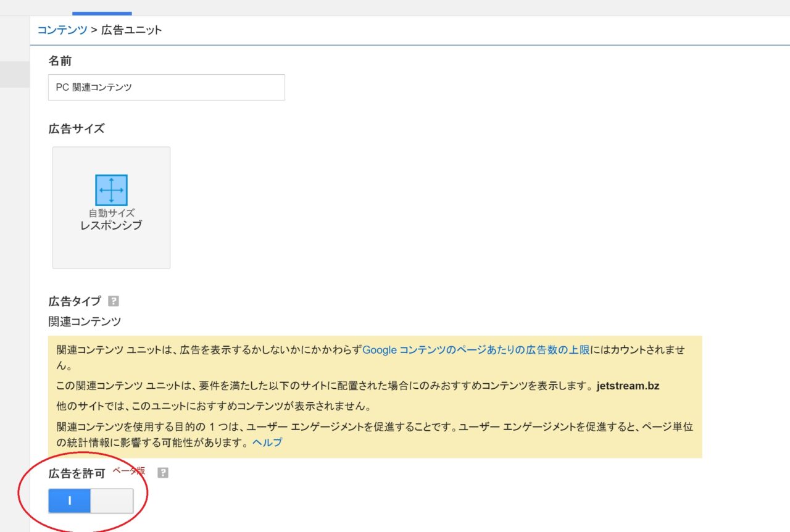Click the jetstream.bz site name

click(x=628, y=387)
